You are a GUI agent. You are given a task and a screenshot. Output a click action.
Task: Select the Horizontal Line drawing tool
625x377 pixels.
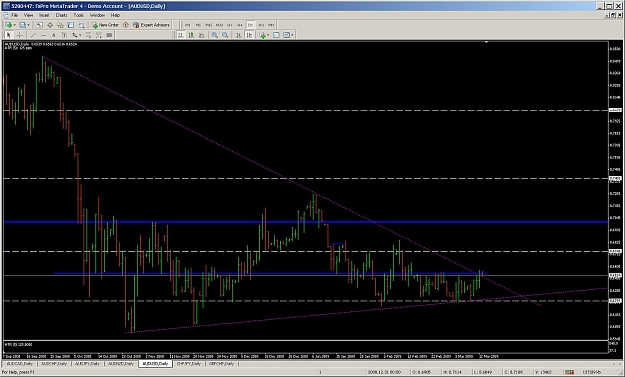pos(43,35)
